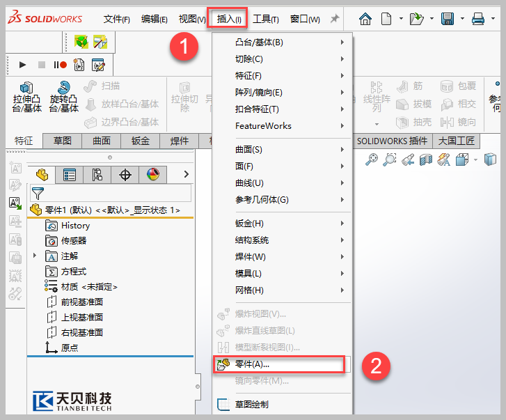Pin the menu bar with pushpin icon
This screenshot has width=506, height=420.
[335, 19]
